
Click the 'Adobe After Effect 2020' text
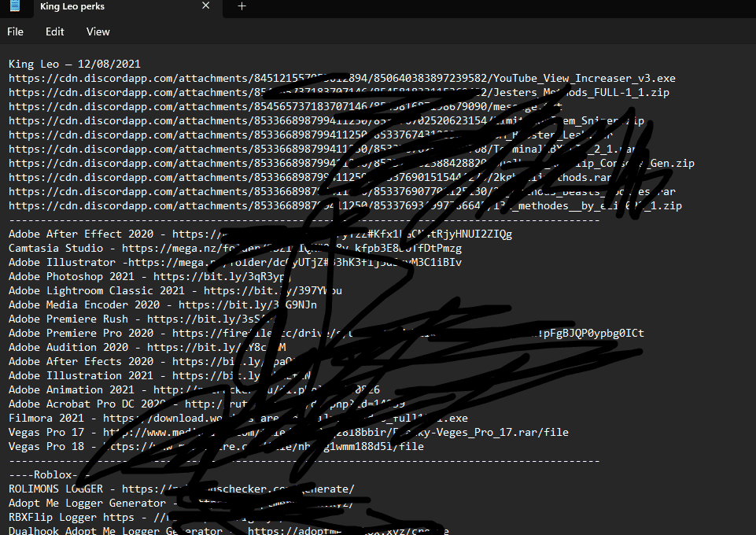click(81, 234)
